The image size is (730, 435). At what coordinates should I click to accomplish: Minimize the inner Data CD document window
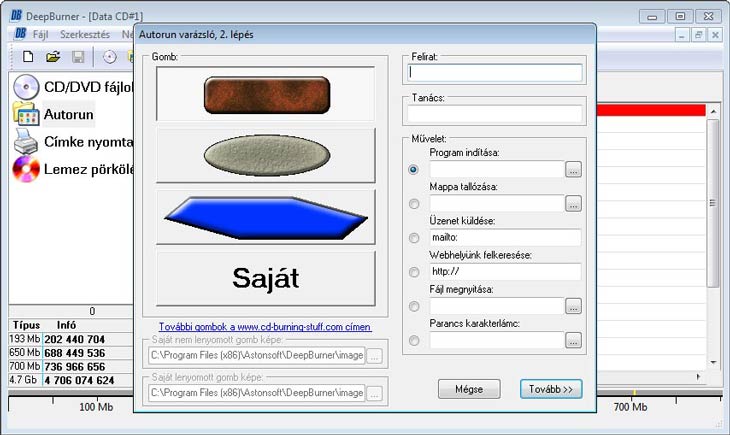point(682,35)
